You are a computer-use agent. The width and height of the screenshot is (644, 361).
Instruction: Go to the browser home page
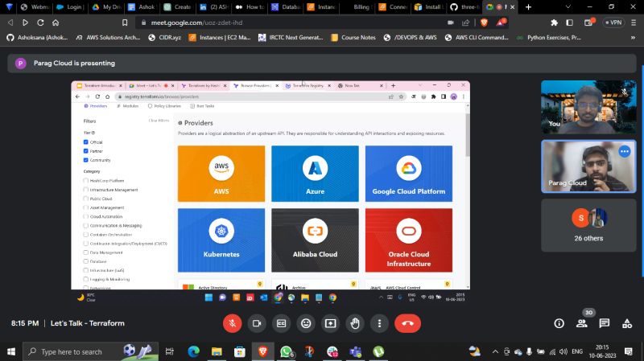point(56,23)
